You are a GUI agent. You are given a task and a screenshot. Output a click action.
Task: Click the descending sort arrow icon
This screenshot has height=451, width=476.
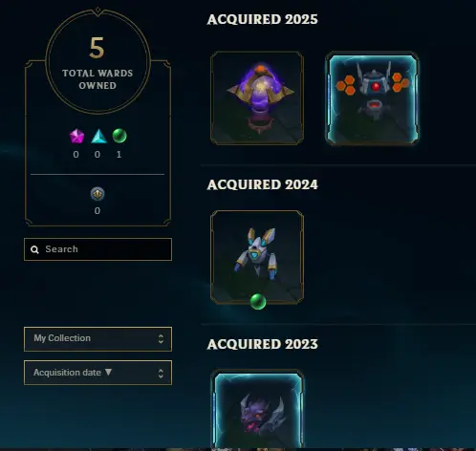tap(108, 372)
